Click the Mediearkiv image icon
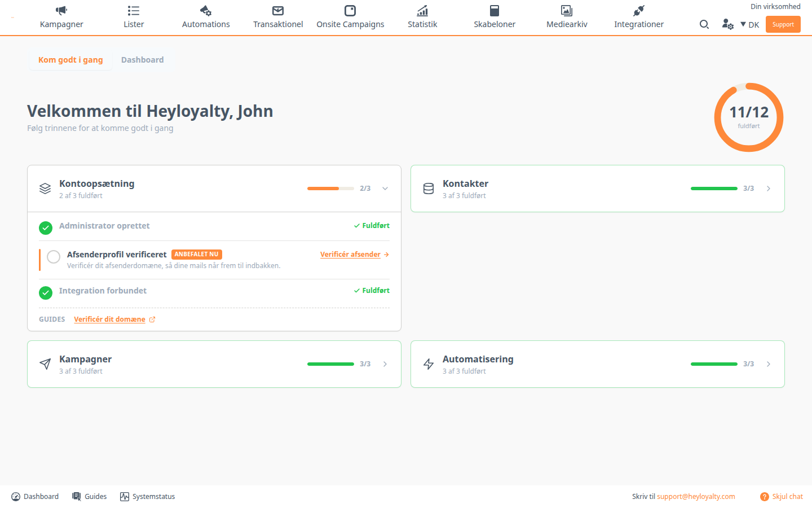The width and height of the screenshot is (812, 508). (567, 11)
